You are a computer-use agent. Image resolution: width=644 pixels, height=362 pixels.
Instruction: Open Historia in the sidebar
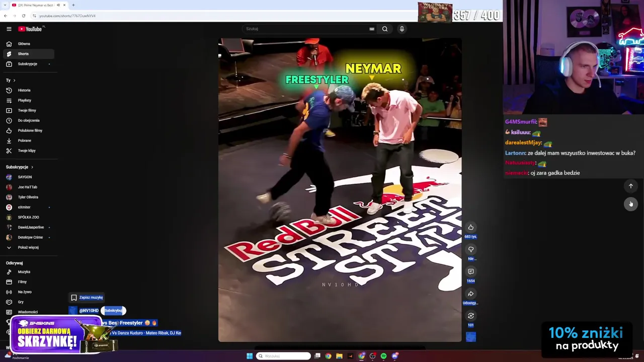[x=29, y=90]
